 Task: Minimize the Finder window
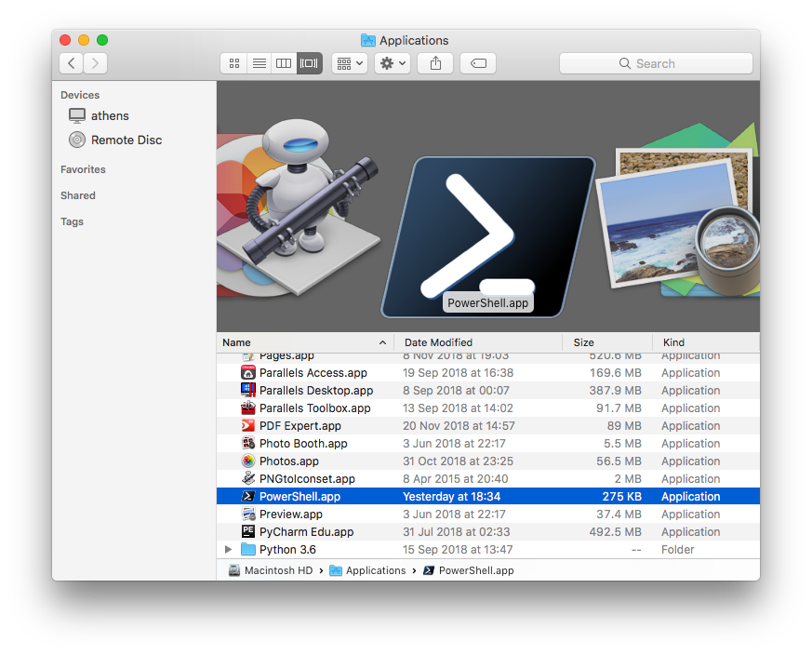pyautogui.click(x=84, y=40)
